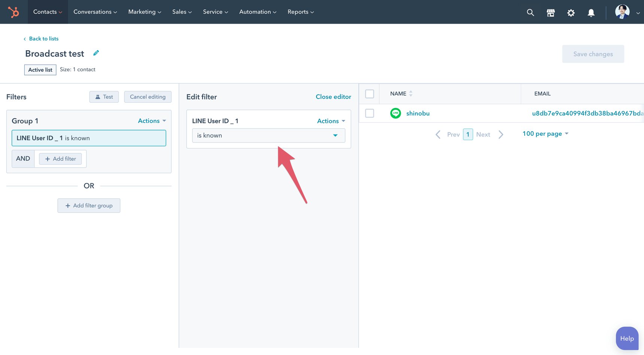Click the Test flask button

104,96
